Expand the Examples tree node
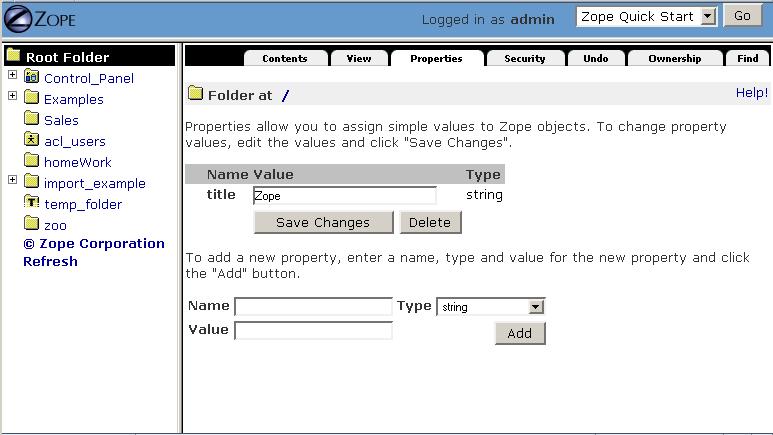This screenshot has height=435, width=773. 12,96
